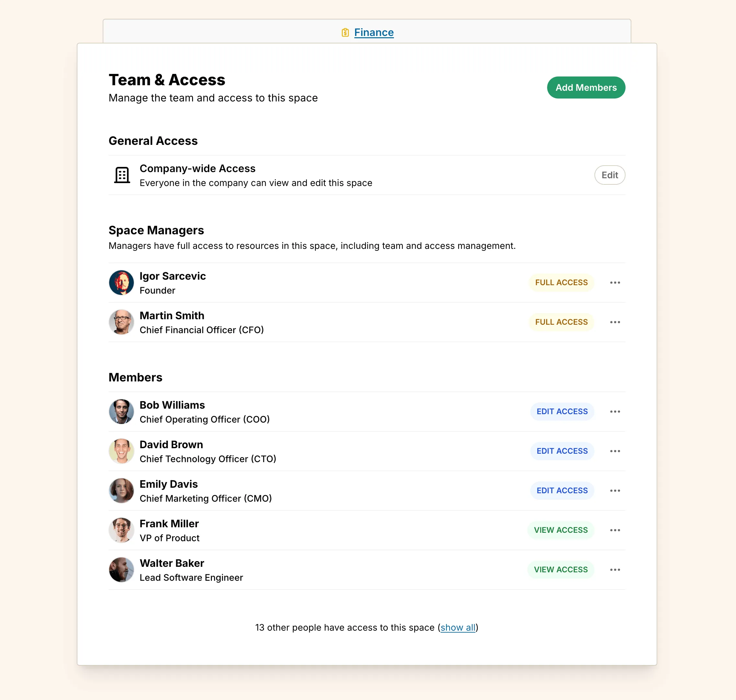Open Martin Smith's three-dot options menu
The height and width of the screenshot is (700, 736).
coord(615,322)
